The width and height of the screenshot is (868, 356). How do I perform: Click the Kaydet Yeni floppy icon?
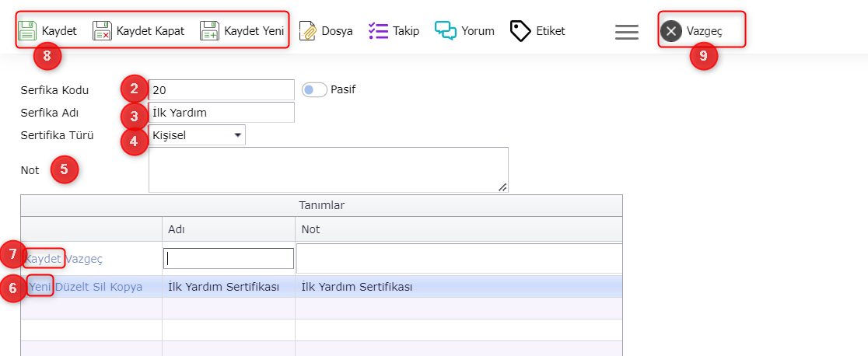210,31
